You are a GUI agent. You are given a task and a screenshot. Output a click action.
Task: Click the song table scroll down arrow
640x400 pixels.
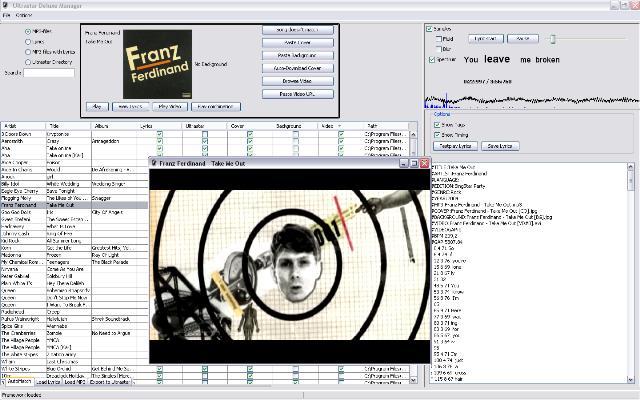point(413,380)
